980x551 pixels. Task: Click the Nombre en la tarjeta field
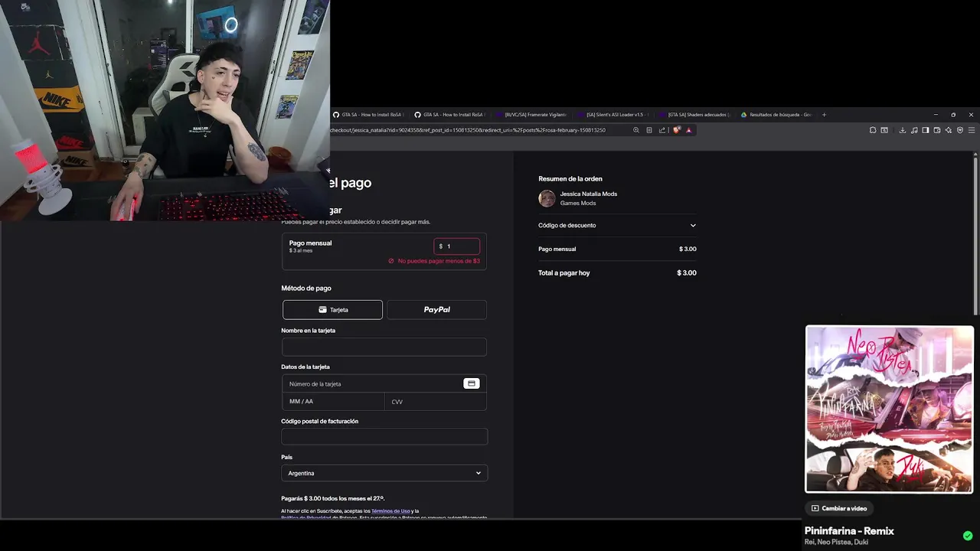click(384, 347)
